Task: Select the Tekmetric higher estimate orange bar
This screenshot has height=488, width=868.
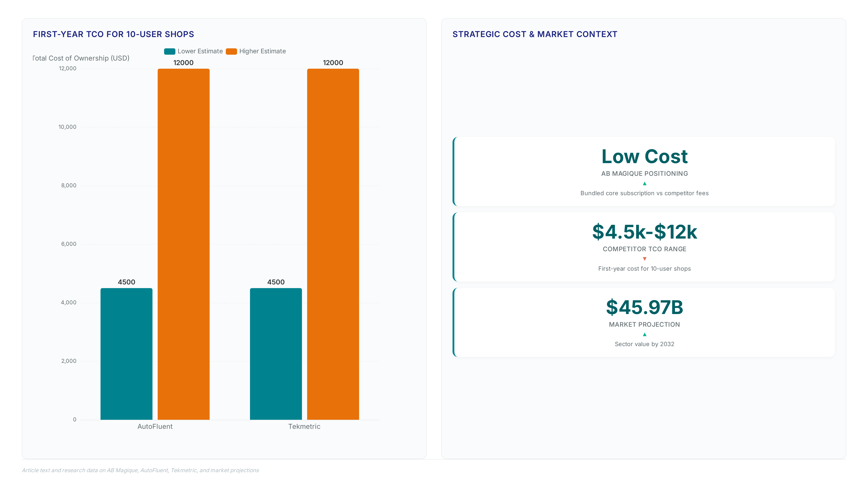Action: (333, 244)
